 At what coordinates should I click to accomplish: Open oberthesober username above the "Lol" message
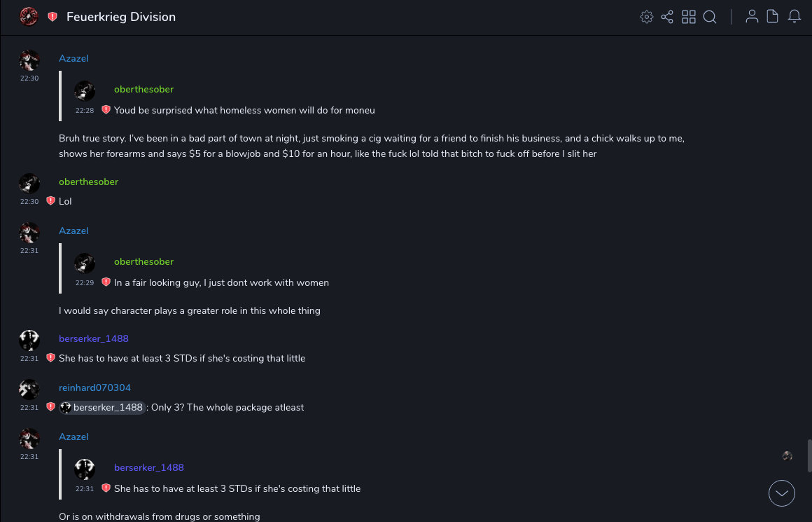click(88, 181)
